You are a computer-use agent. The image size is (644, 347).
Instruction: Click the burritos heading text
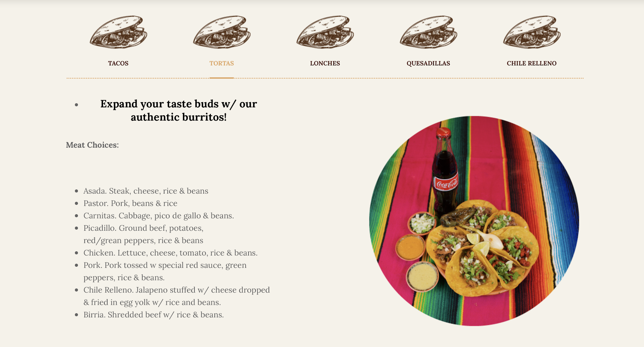pos(178,110)
